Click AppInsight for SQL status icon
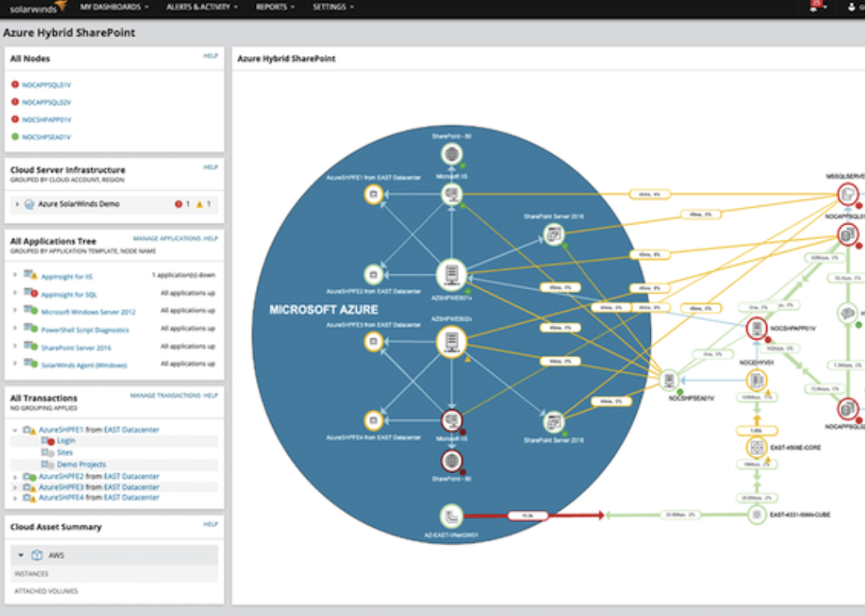The image size is (865, 616). tap(30, 292)
